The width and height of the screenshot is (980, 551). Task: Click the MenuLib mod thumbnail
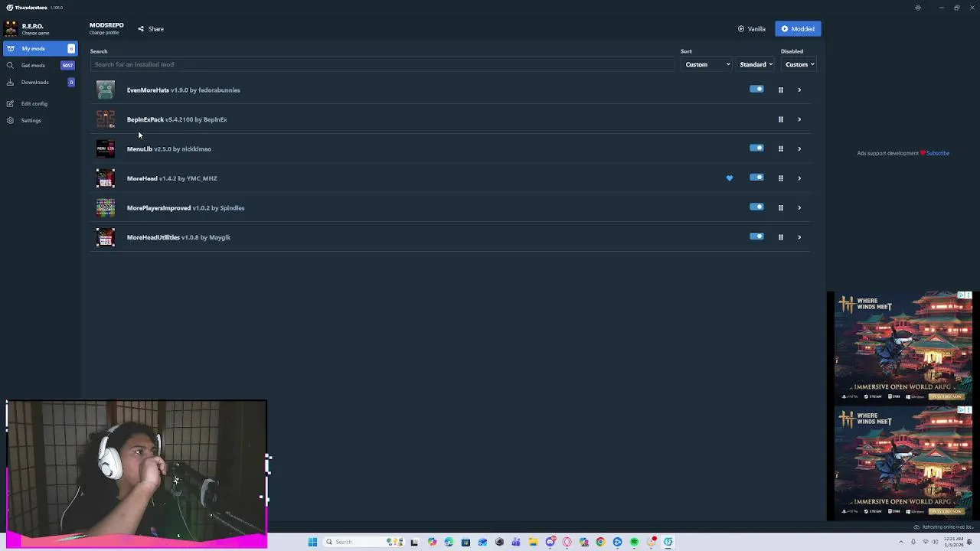point(106,148)
